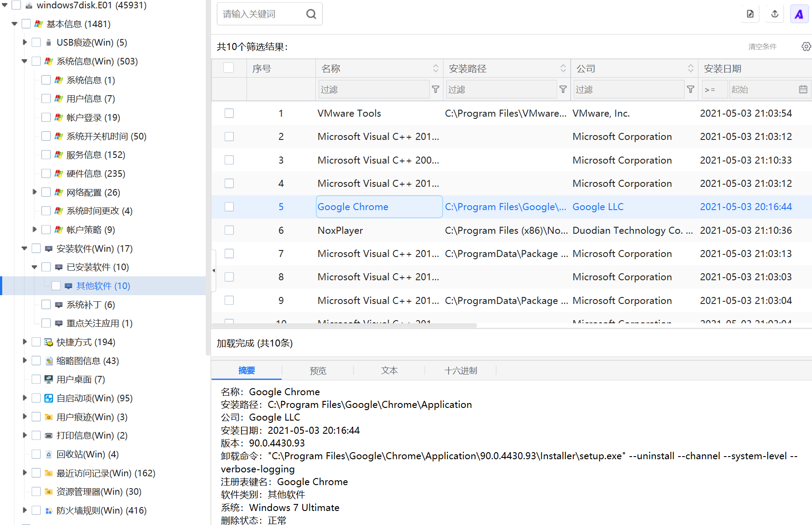The width and height of the screenshot is (812, 525).
Task: Click the search magnifier icon
Action: tap(311, 14)
